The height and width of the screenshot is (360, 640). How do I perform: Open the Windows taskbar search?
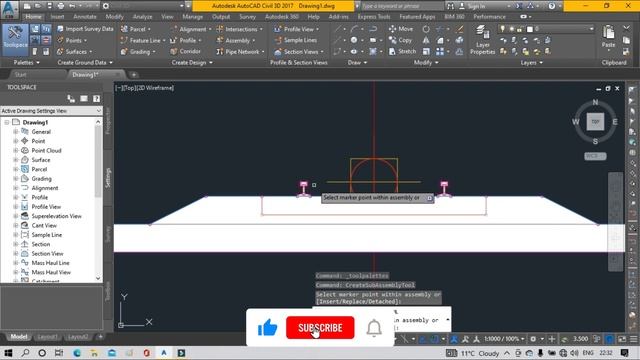(25, 353)
